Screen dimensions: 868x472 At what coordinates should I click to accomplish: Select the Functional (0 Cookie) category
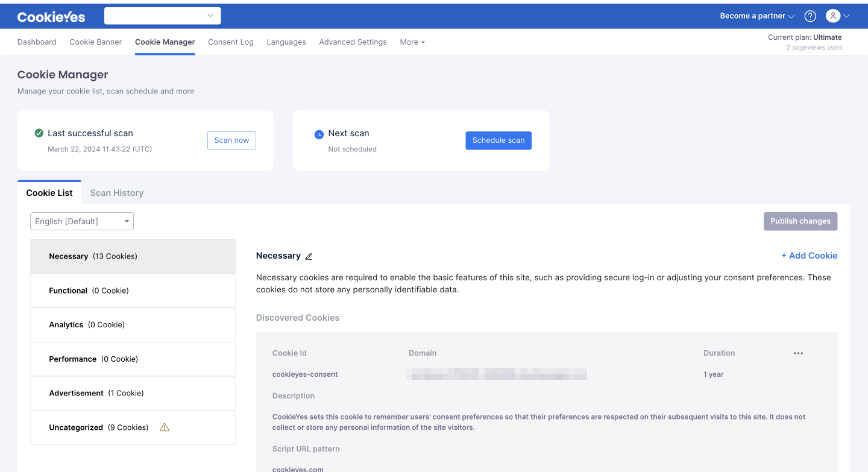tap(133, 291)
